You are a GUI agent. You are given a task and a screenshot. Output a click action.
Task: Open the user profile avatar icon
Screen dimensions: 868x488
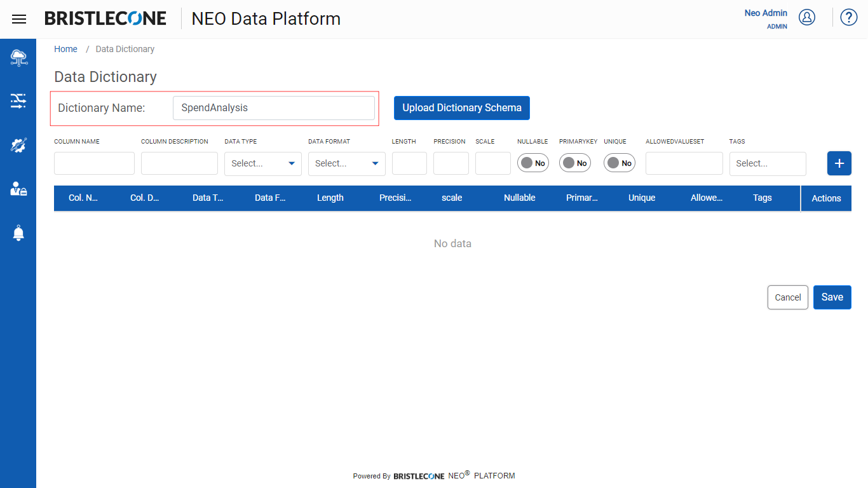tap(807, 17)
